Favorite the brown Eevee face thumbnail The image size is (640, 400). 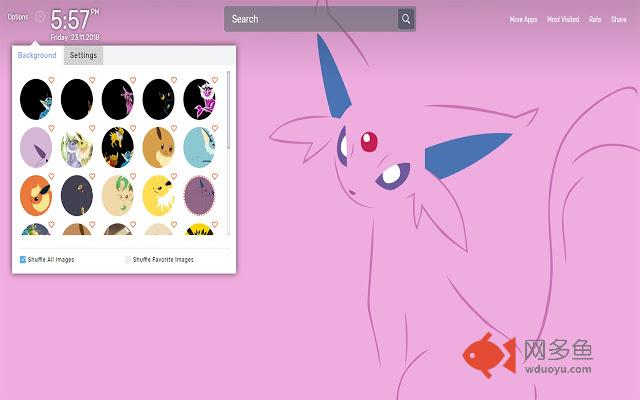point(174,128)
